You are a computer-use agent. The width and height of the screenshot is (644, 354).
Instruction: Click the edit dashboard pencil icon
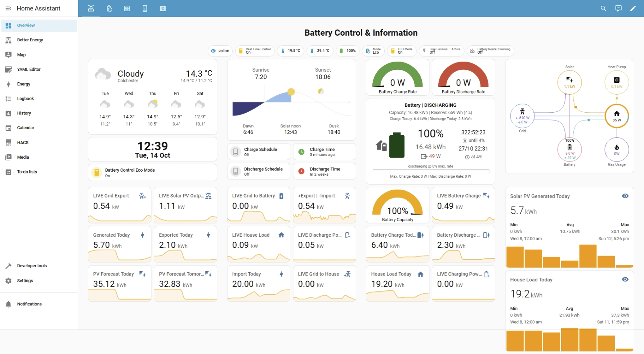[633, 8]
